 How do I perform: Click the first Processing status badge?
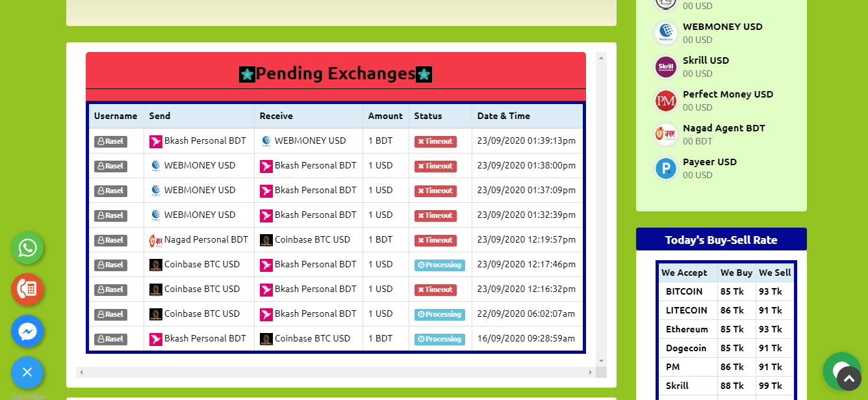[x=440, y=265]
